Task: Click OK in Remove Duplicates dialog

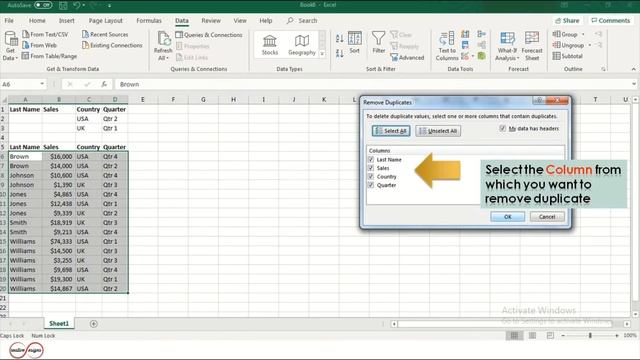Action: [508, 217]
